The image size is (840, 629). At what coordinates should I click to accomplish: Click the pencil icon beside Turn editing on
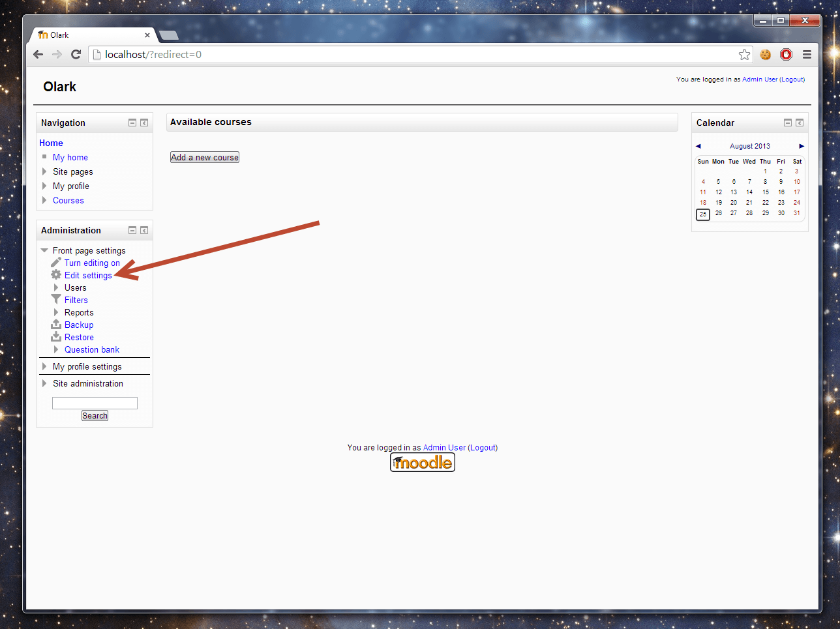click(x=56, y=263)
